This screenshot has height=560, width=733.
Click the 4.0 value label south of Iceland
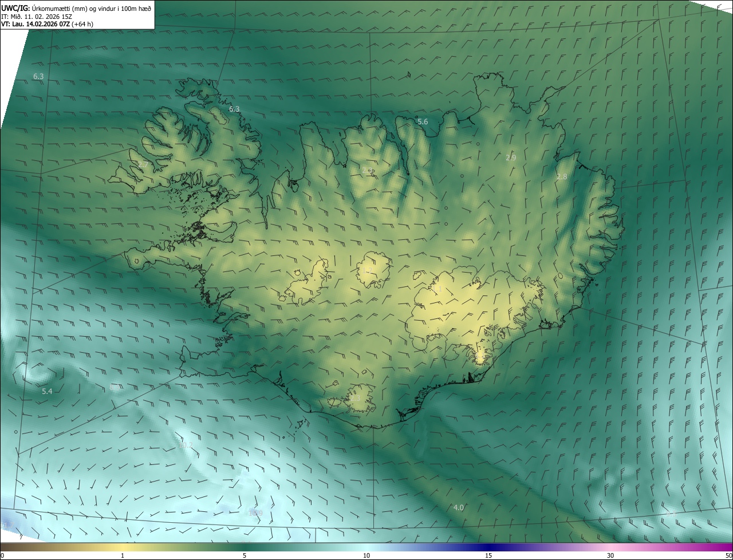pos(459,507)
